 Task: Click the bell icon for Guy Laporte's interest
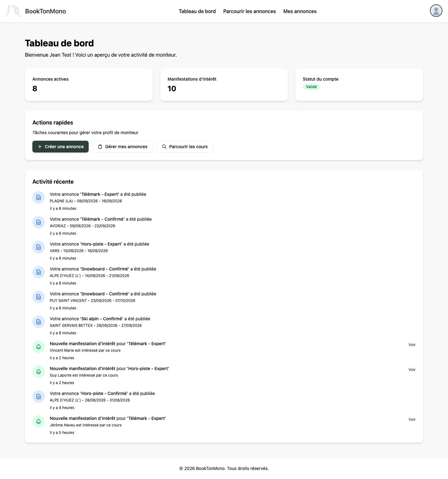[x=39, y=372]
